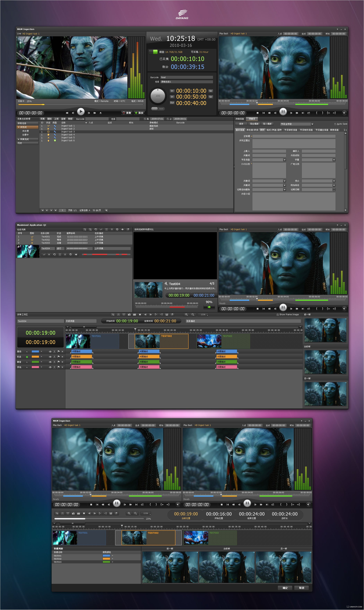Open color dropdown arrow for 黑场 track
This screenshot has height=610, width=364.
tap(41, 352)
